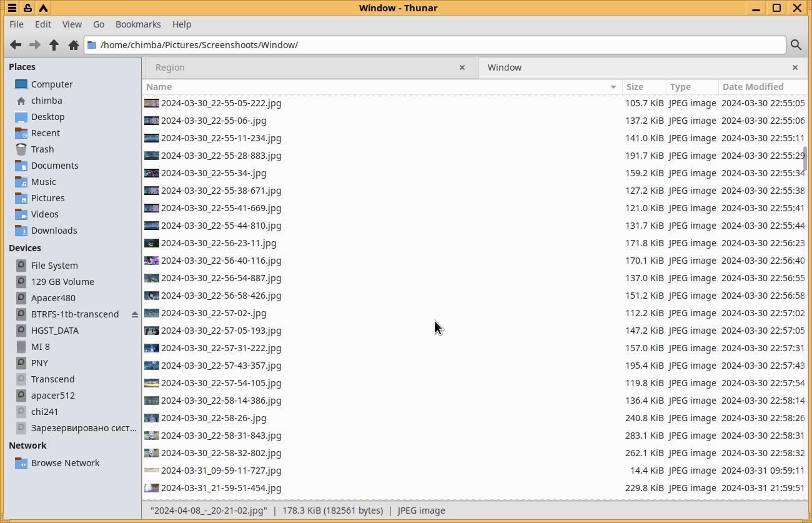Sort files by the Name column header
The image size is (812, 523).
click(x=382, y=87)
